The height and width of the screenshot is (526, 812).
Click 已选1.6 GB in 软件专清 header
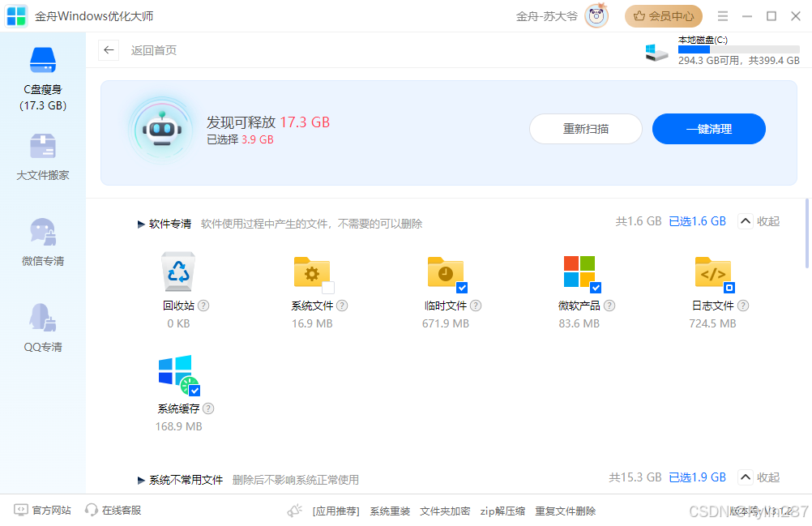click(x=698, y=221)
